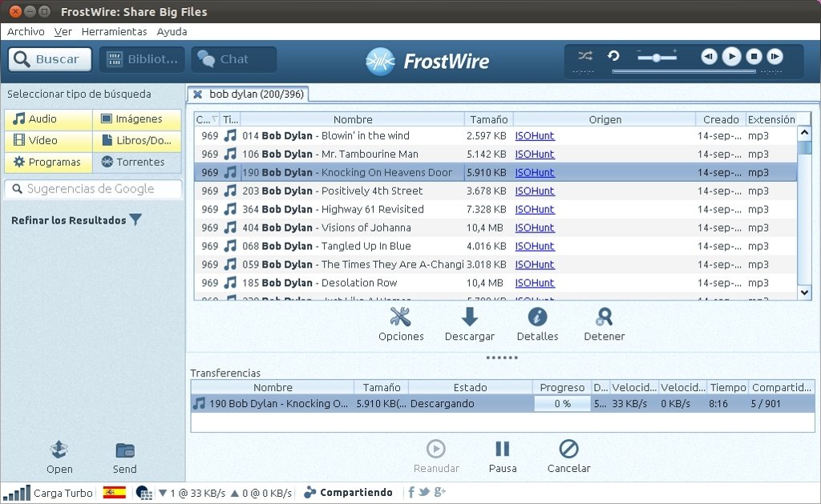Sort results by Creado column header
This screenshot has width=821, height=504.
pyautogui.click(x=721, y=119)
